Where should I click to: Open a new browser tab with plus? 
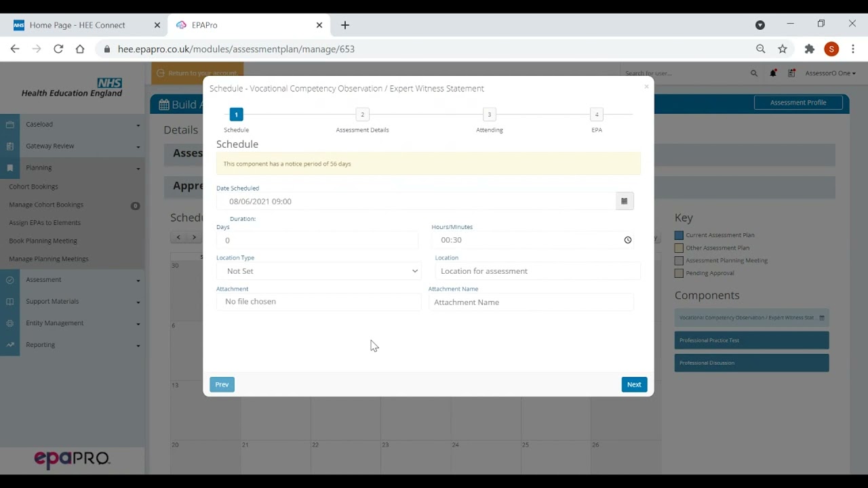tap(345, 25)
